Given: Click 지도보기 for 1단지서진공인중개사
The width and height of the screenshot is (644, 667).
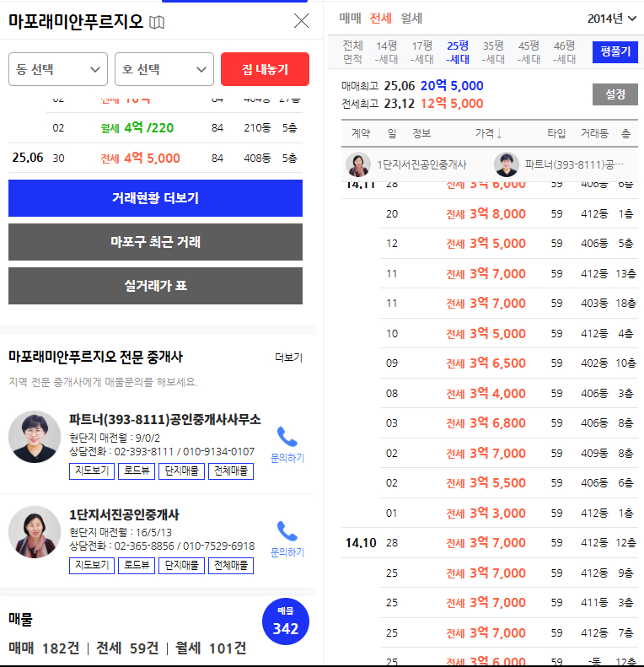Looking at the screenshot, I should click(x=92, y=565).
